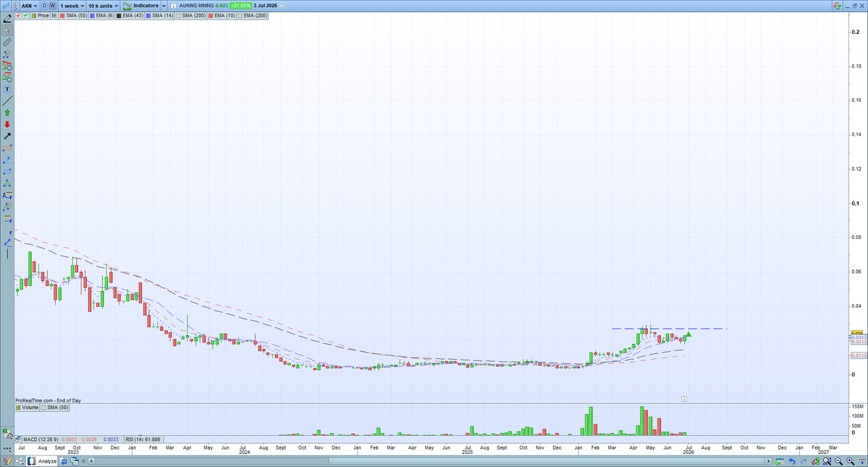Click the ProRealTime.com End of Day text
This screenshot has height=467, width=868.
click(48, 400)
